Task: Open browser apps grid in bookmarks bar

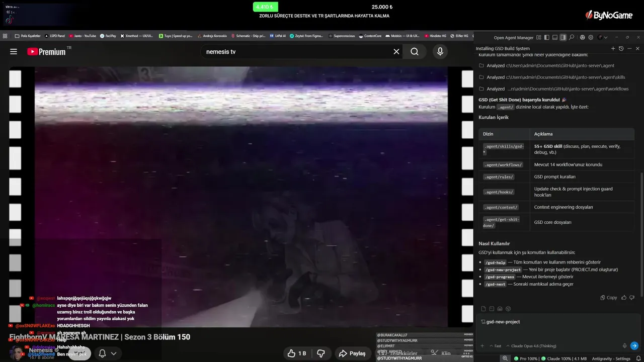Action: tap(5, 36)
